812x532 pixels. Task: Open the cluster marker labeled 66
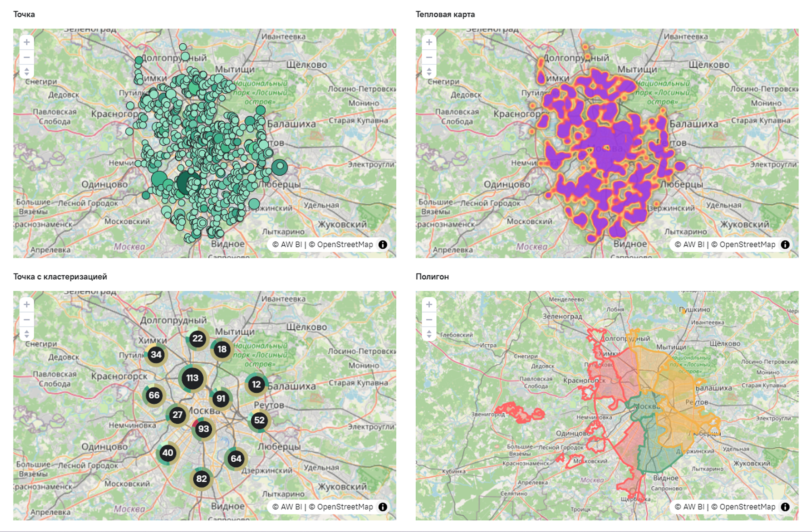click(154, 395)
